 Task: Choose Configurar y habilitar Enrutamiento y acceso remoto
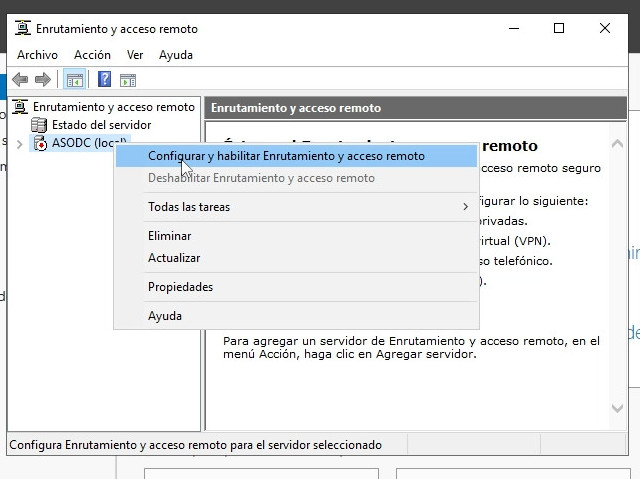[286, 156]
